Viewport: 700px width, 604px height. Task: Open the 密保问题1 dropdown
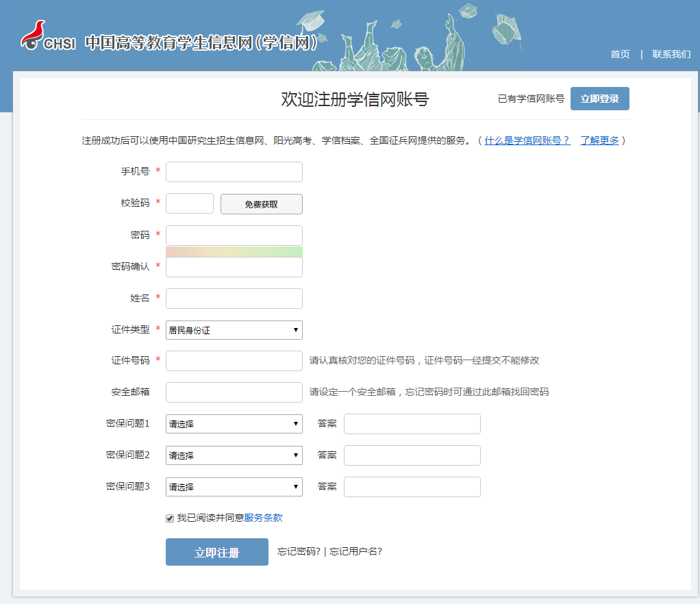234,423
